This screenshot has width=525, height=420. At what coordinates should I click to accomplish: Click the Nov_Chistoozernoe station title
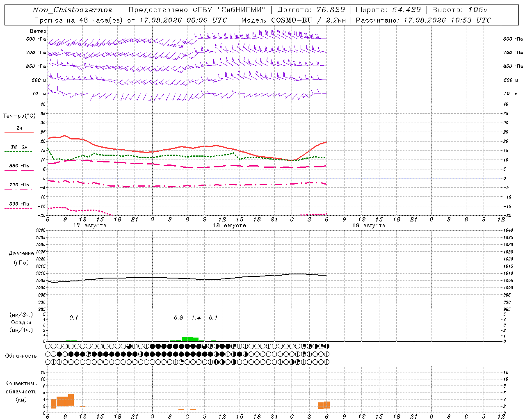click(72, 10)
